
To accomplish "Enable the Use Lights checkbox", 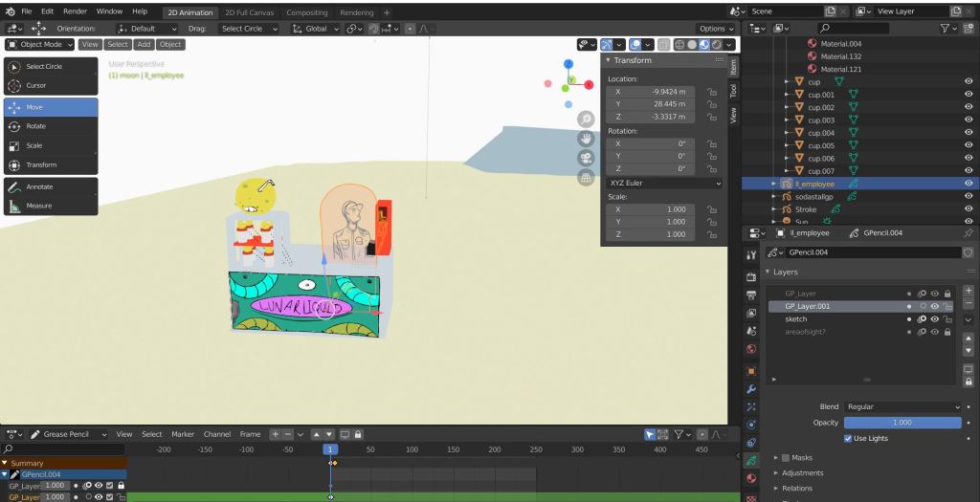I will [x=849, y=438].
